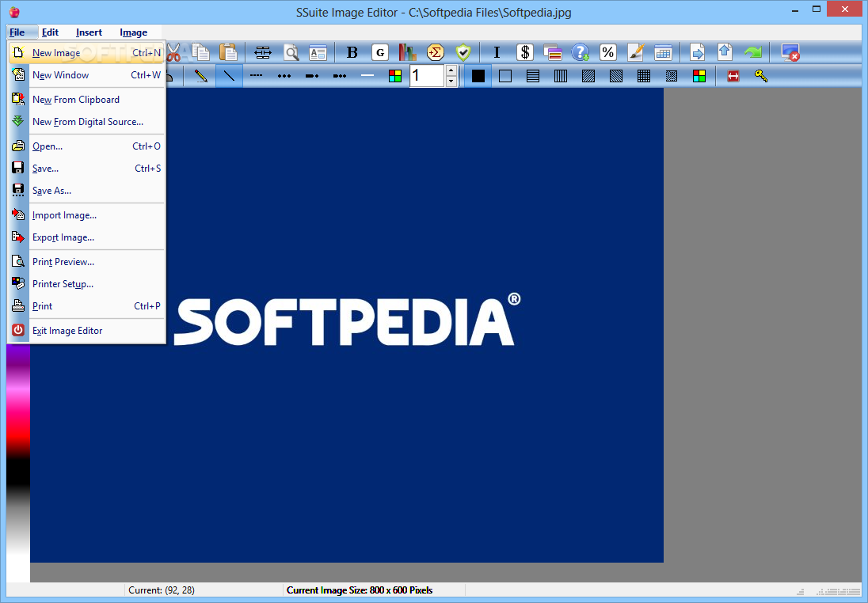This screenshot has width=868, height=603.
Task: Click the calendar grid toolbar icon
Action: pos(663,52)
